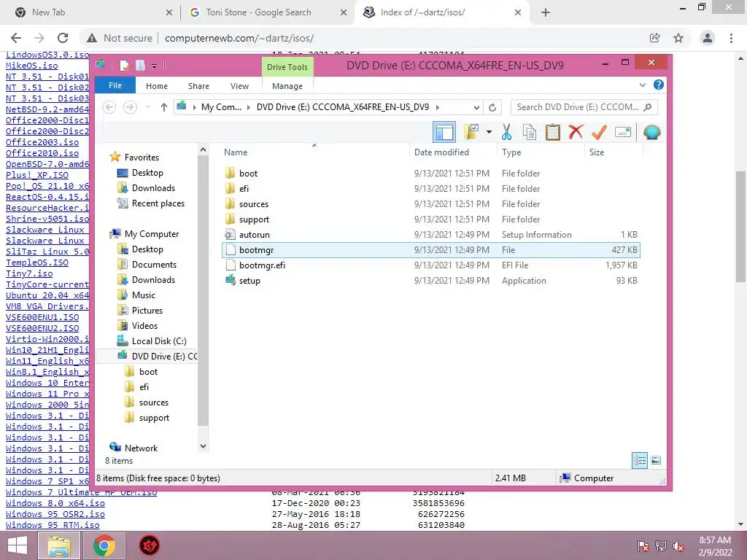Click New folder icon in quick access toolbar
Screen dimensions: 747x560
[x=140, y=65]
